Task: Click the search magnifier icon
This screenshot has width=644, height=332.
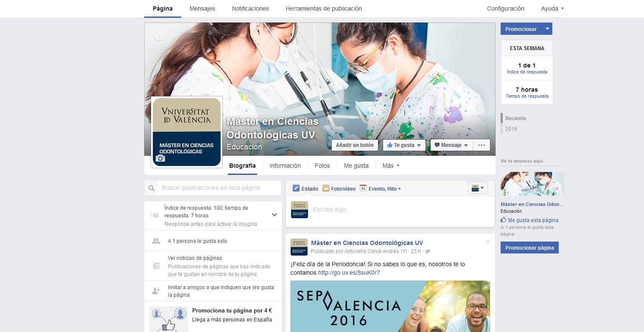Action: (x=151, y=188)
